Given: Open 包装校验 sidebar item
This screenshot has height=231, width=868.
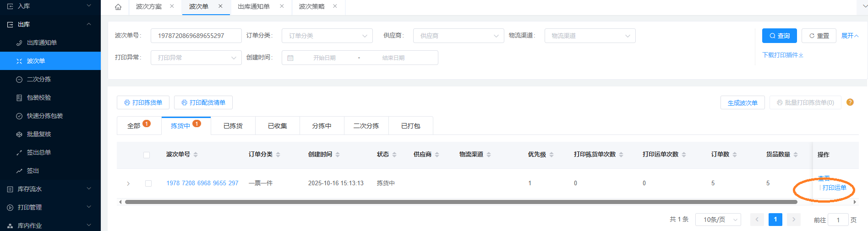Looking at the screenshot, I should click(x=39, y=97).
